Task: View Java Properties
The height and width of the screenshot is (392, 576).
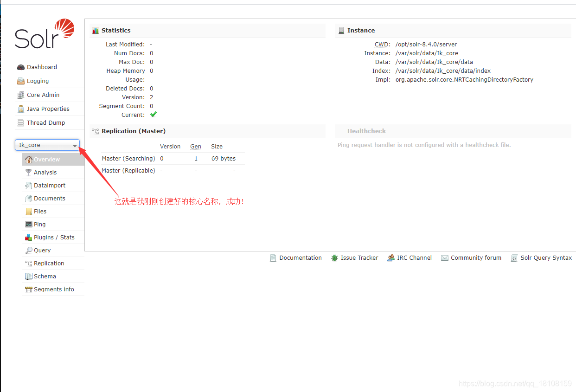Action: [48, 109]
